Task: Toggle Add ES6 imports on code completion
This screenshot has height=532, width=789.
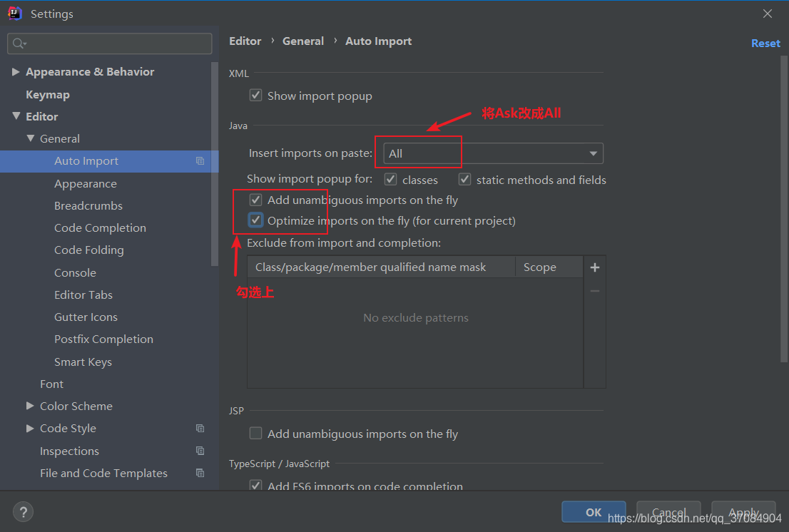Action: click(x=255, y=485)
